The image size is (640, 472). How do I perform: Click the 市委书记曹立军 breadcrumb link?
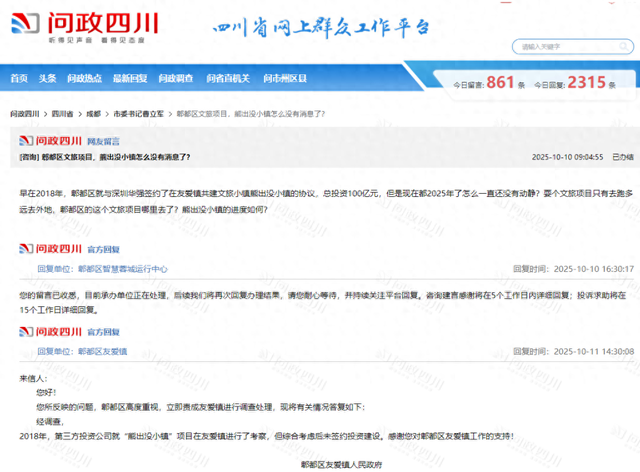(138, 114)
